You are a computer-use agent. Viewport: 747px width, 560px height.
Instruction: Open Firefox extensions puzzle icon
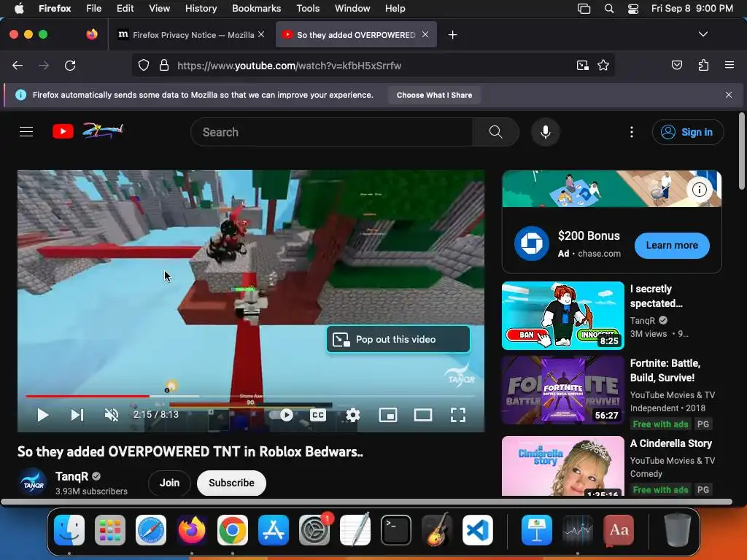click(703, 65)
